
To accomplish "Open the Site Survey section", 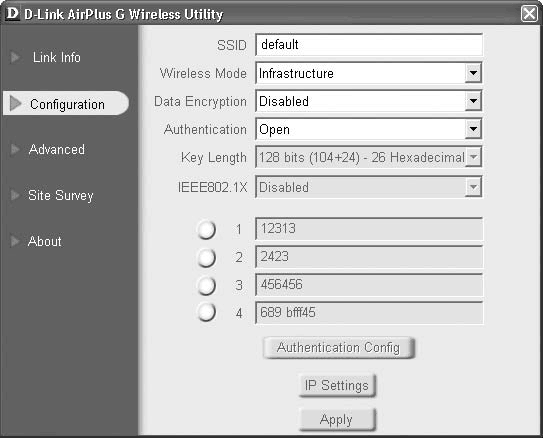I will tap(61, 195).
